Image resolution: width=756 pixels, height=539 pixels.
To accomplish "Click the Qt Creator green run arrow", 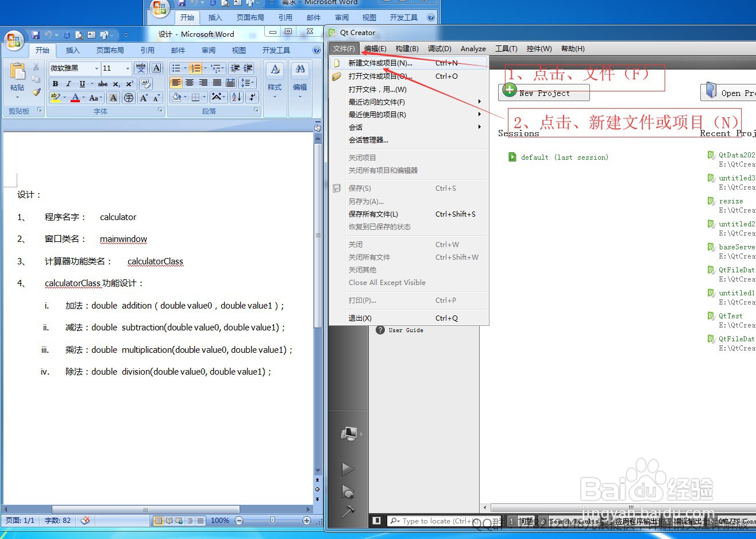I will tap(348, 469).
